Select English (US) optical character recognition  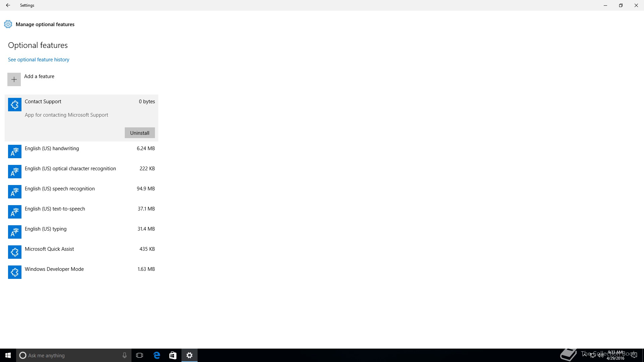(82, 172)
